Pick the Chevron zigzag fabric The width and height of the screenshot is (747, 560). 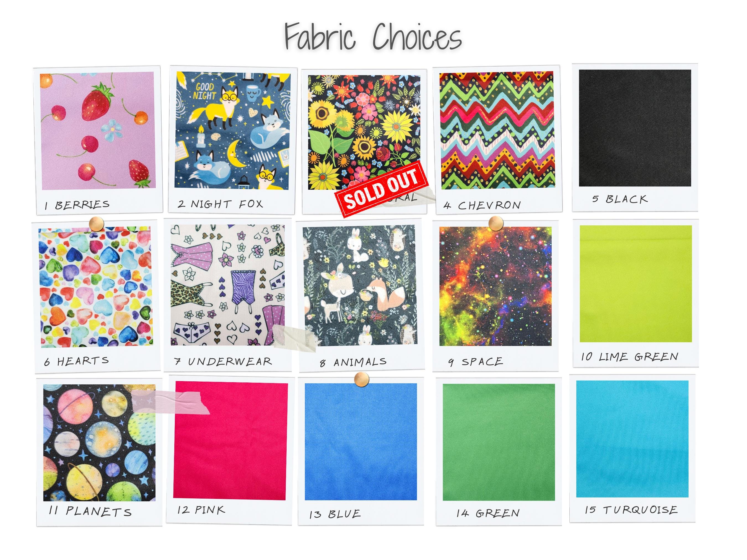pos(497,130)
